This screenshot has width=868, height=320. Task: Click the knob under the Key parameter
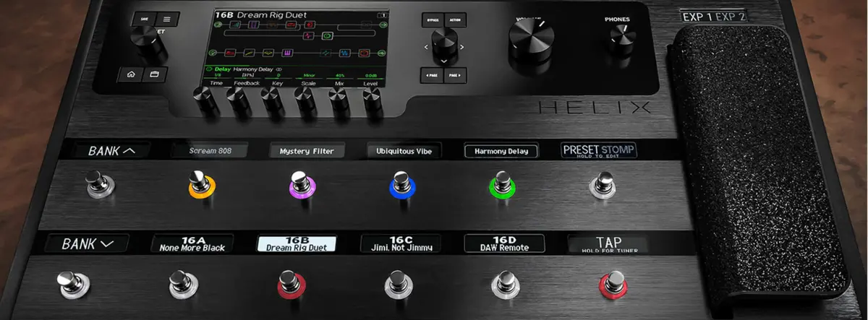[x=273, y=103]
